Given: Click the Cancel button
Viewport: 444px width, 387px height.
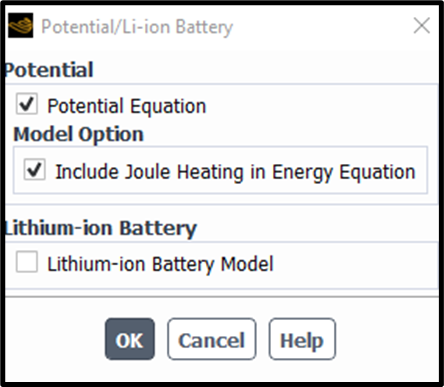Looking at the screenshot, I should 212,339.
